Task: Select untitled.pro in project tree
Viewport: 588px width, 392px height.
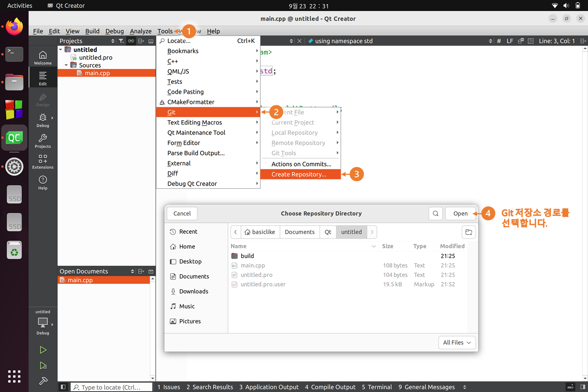Action: point(96,58)
